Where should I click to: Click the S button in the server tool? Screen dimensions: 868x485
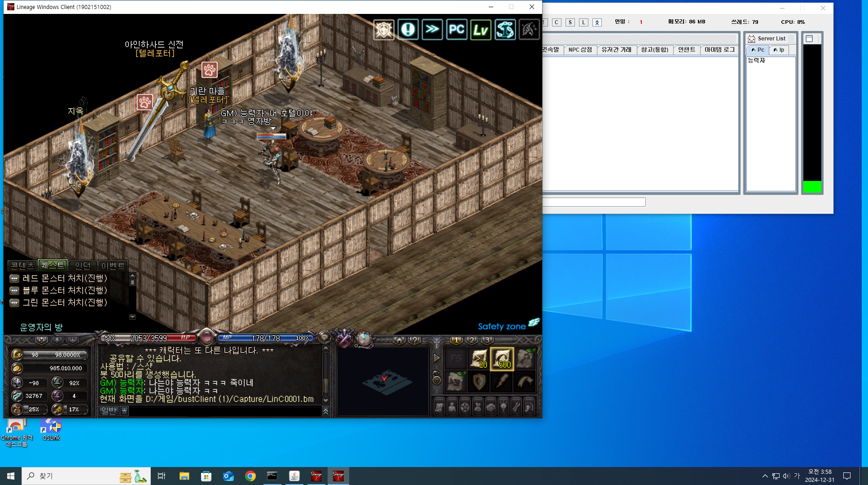pyautogui.click(x=570, y=22)
